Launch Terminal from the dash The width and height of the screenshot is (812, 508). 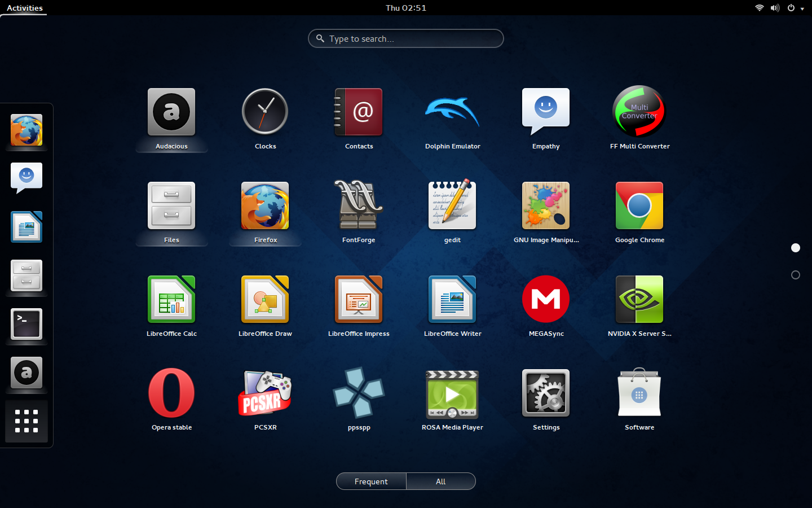[x=27, y=324]
